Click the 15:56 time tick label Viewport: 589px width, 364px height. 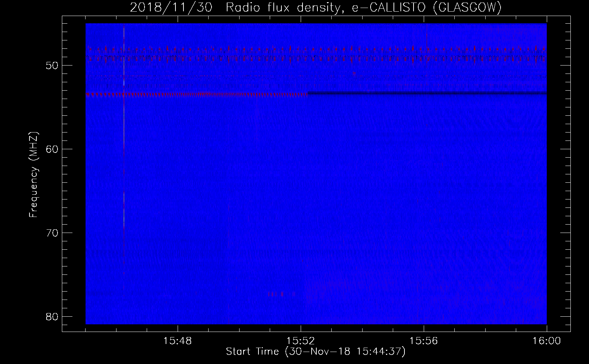(424, 341)
